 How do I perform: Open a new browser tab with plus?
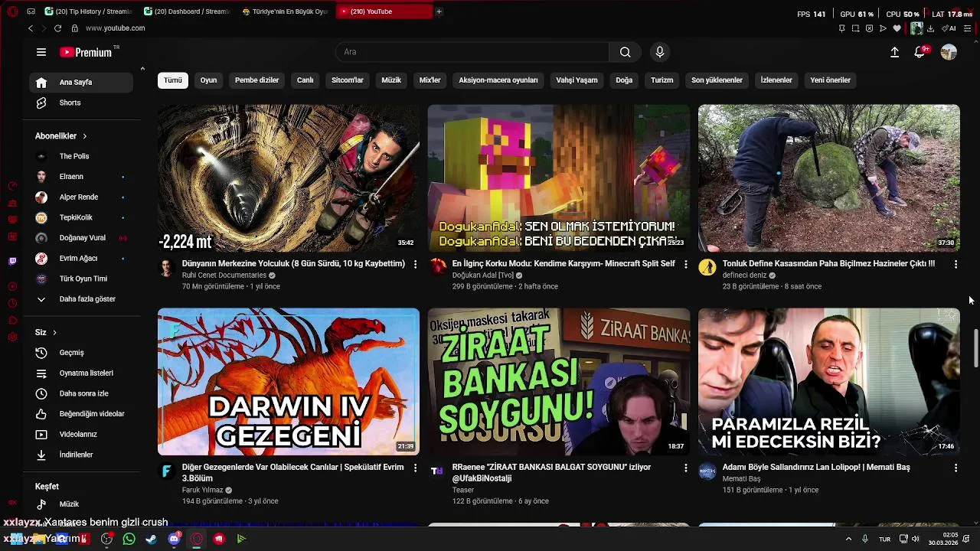439,11
